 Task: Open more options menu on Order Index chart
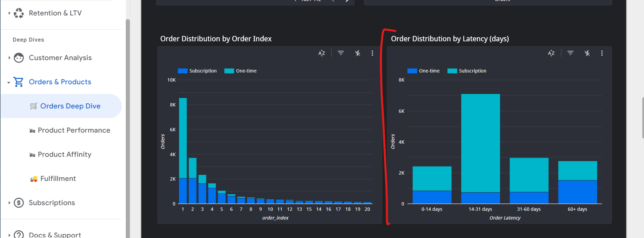pyautogui.click(x=372, y=53)
